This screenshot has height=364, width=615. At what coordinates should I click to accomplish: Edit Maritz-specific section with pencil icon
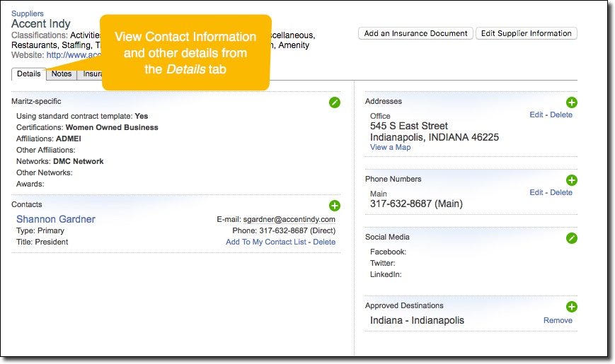pyautogui.click(x=335, y=102)
